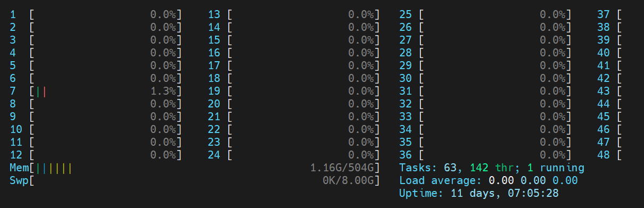Select the CPU 36 meter label
The image size is (644, 208).
tap(406, 155)
